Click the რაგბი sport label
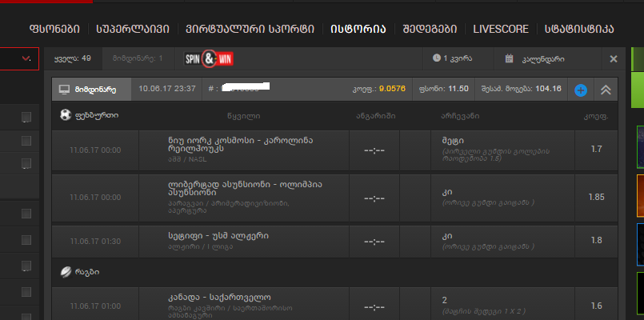Screen dimensions: 644x320 (x=87, y=272)
